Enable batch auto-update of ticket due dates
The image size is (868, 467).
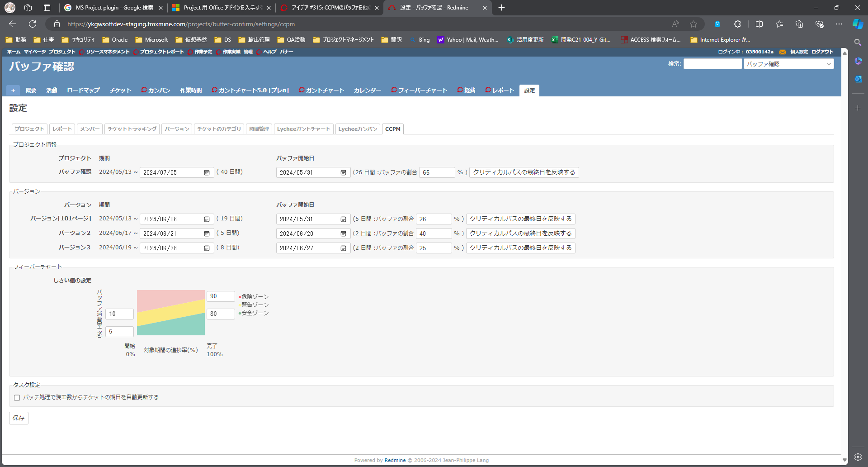click(x=17, y=398)
